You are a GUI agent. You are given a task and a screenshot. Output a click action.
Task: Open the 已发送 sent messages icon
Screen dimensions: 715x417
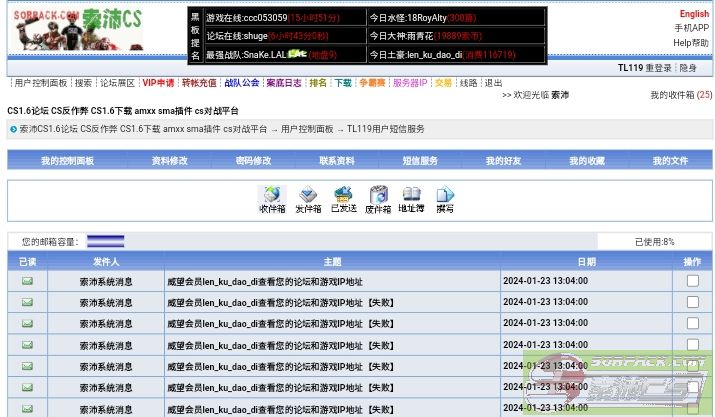pos(343,199)
